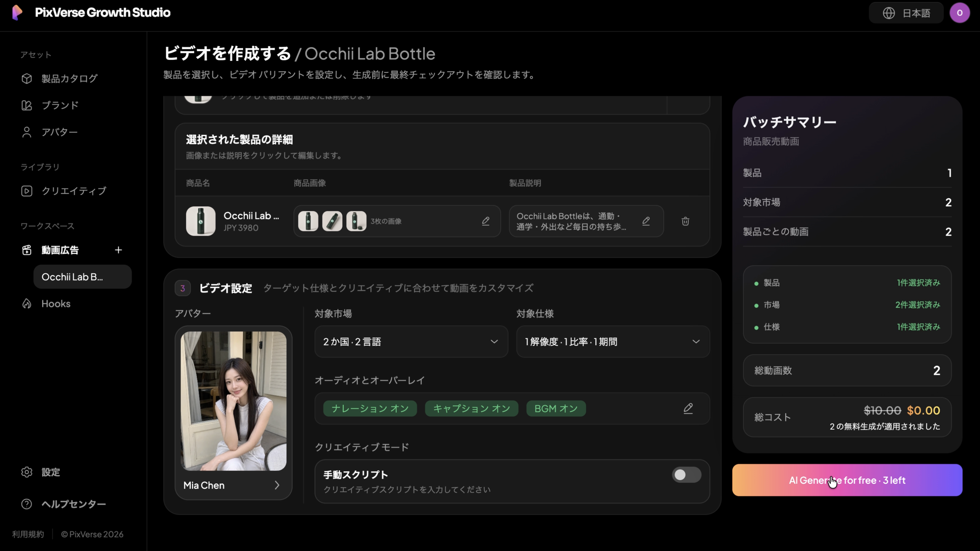Click the ブランド sidebar icon

tap(27, 105)
